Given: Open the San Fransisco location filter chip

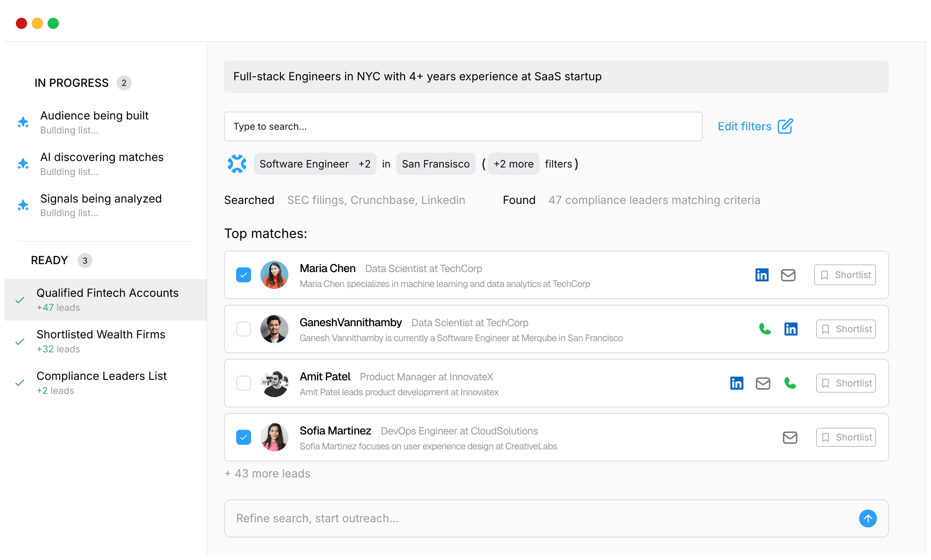Looking at the screenshot, I should click(x=435, y=164).
